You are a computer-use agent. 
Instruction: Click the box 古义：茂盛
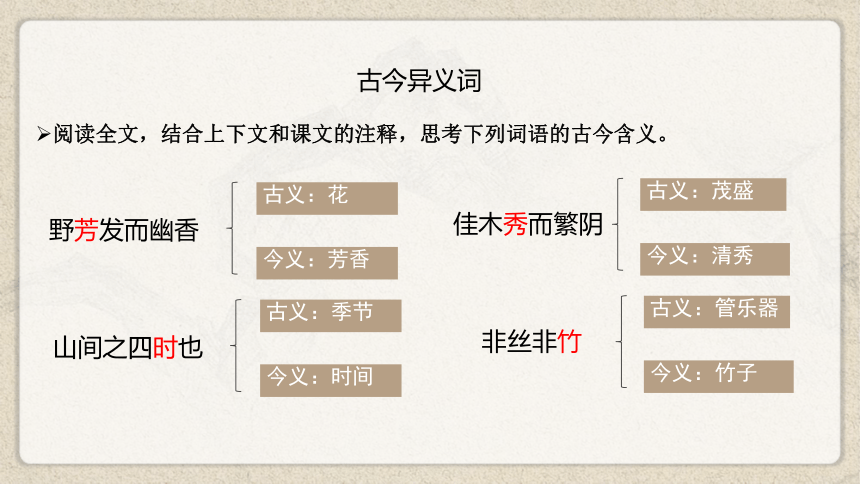point(713,194)
